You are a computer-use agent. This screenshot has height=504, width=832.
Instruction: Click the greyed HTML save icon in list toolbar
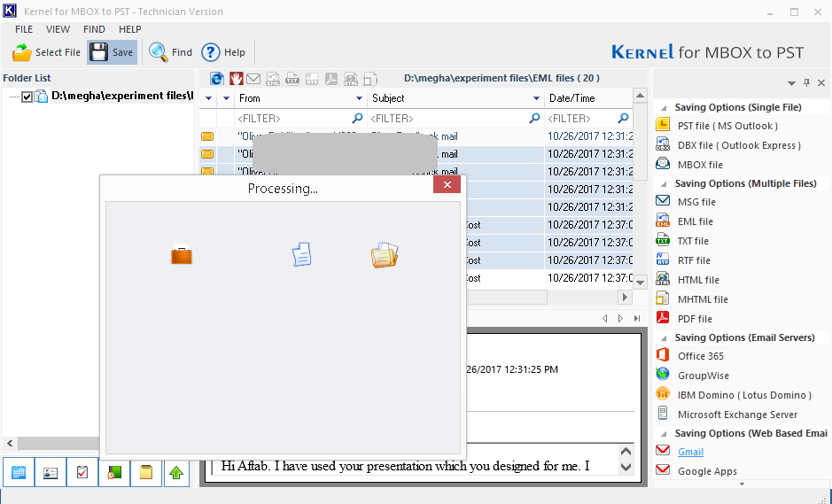pyautogui.click(x=351, y=79)
